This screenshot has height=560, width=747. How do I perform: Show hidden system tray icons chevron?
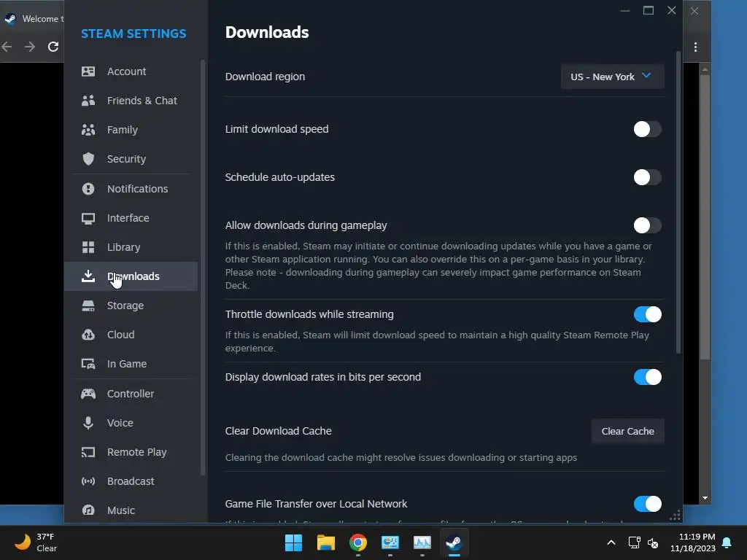point(611,542)
